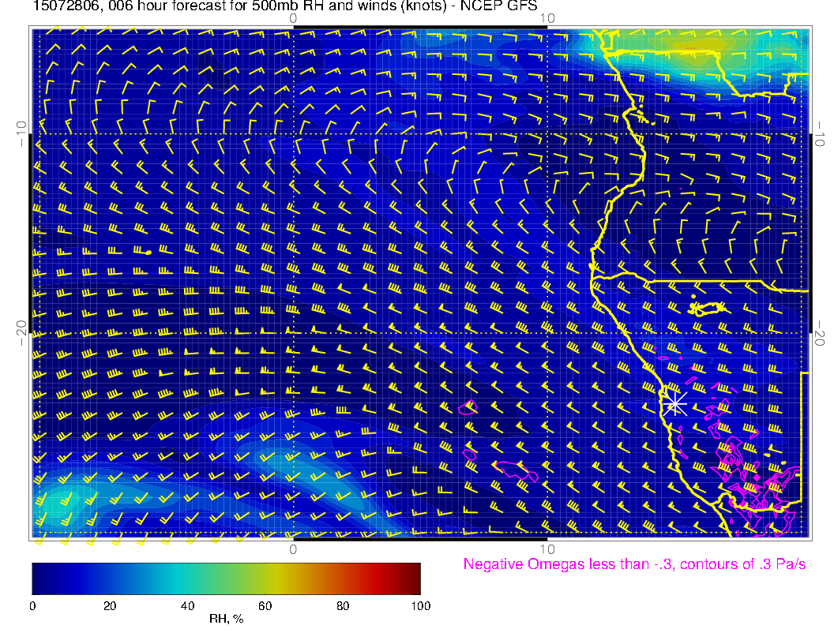Image resolution: width=834 pixels, height=644 pixels.
Task: Click the small yellow-outlined pan east of coast
Action: pyautogui.click(x=708, y=308)
